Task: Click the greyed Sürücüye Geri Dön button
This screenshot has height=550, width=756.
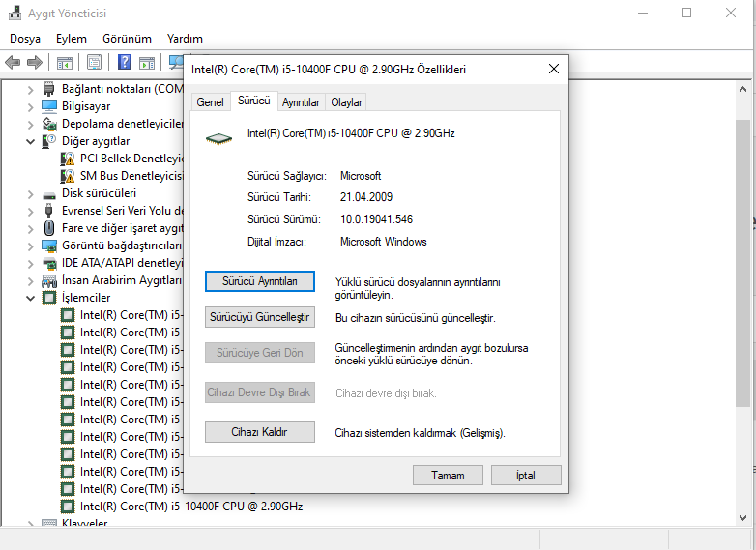Action: [260, 353]
